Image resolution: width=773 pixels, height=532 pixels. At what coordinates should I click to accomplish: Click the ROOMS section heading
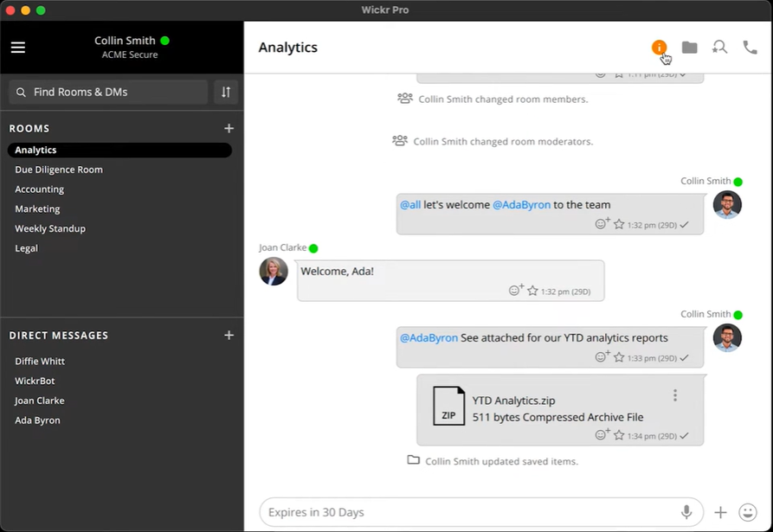29,129
